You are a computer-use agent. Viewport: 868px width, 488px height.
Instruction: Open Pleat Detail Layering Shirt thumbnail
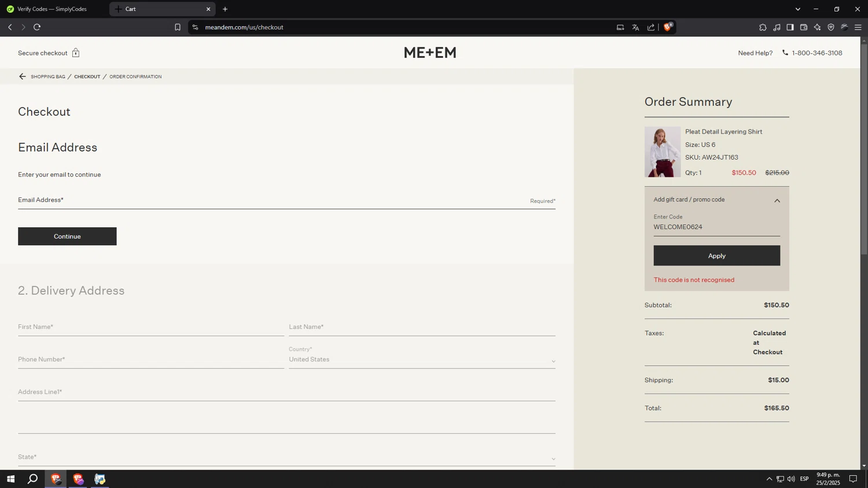pyautogui.click(x=663, y=151)
